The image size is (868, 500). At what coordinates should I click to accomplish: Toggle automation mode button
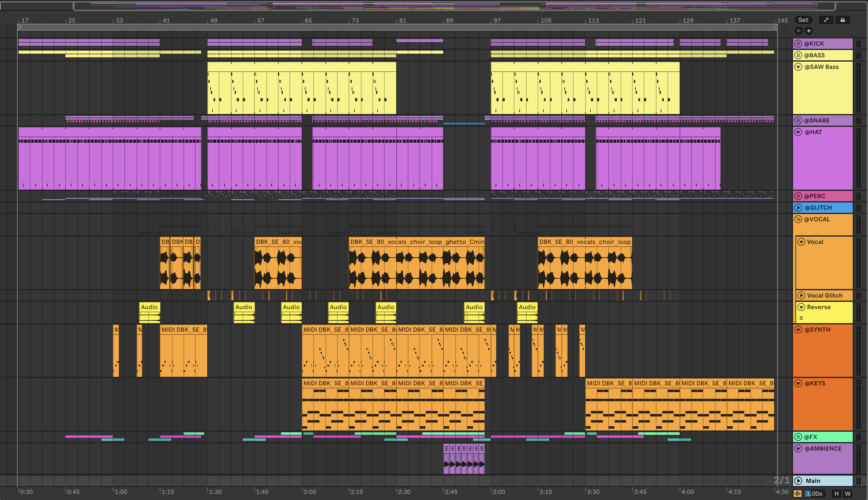pos(826,20)
